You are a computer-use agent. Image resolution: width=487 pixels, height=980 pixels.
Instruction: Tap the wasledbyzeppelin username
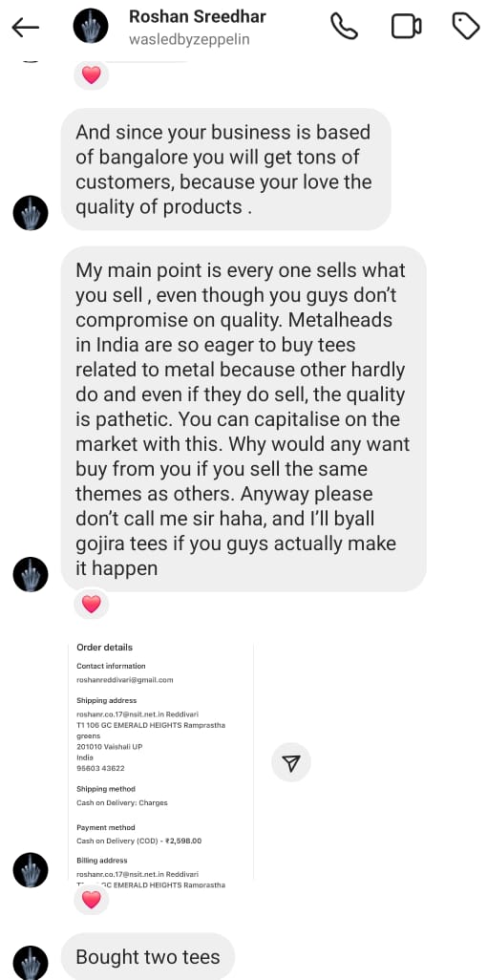(189, 39)
